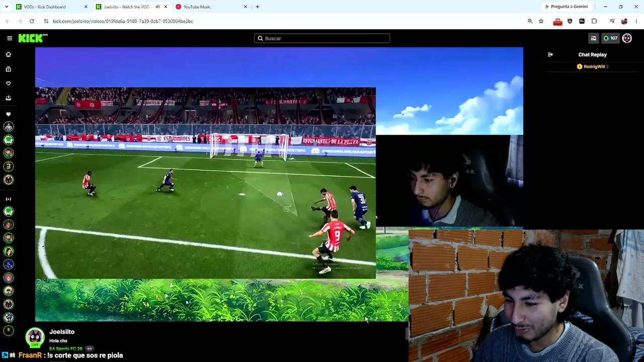Go back to the previous page
The height and width of the screenshot is (362, 644).
[x=8, y=21]
